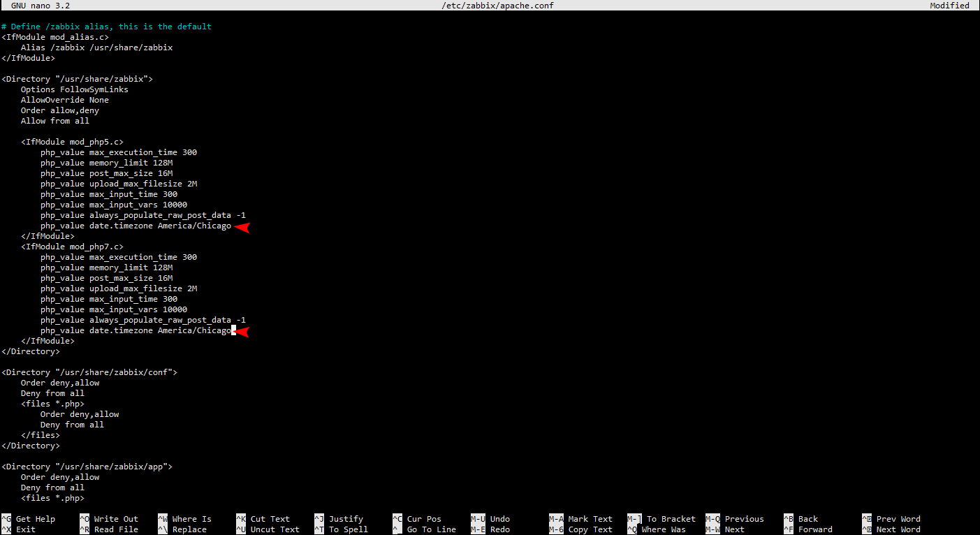This screenshot has width=980, height=535.
Task: Select the Where Was shortcut label
Action: coord(664,529)
